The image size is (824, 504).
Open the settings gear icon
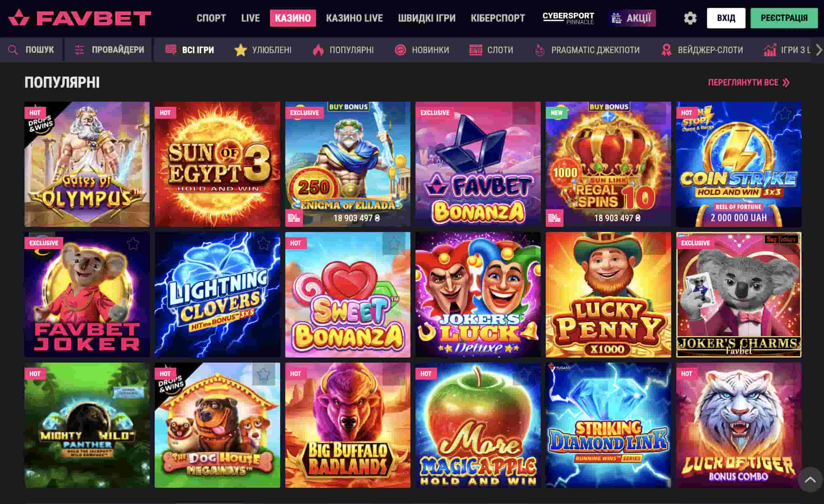(x=690, y=18)
